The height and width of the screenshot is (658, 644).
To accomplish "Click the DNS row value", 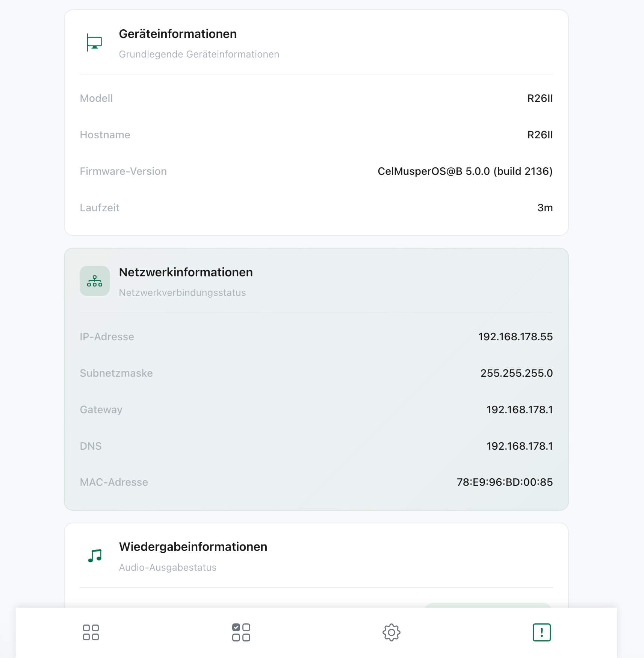I will pyautogui.click(x=520, y=446).
